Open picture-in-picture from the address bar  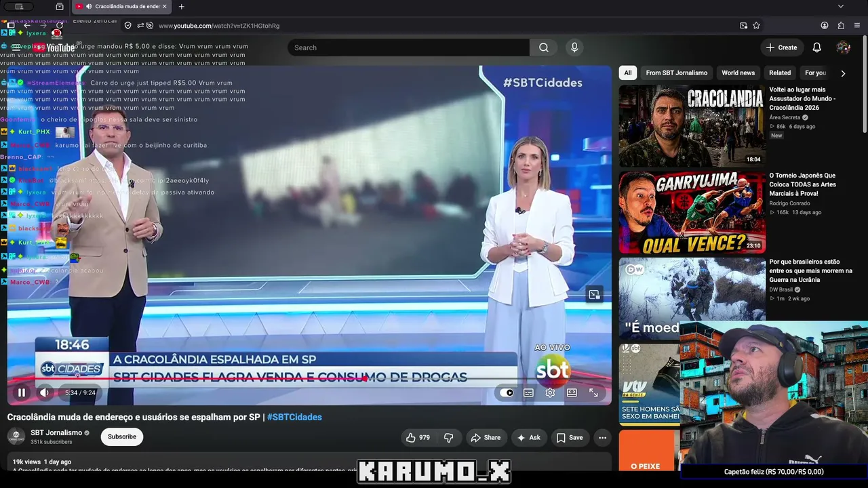pyautogui.click(x=743, y=26)
